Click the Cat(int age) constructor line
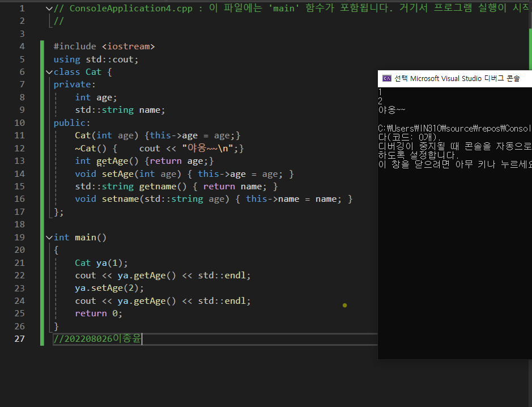 [158, 136]
